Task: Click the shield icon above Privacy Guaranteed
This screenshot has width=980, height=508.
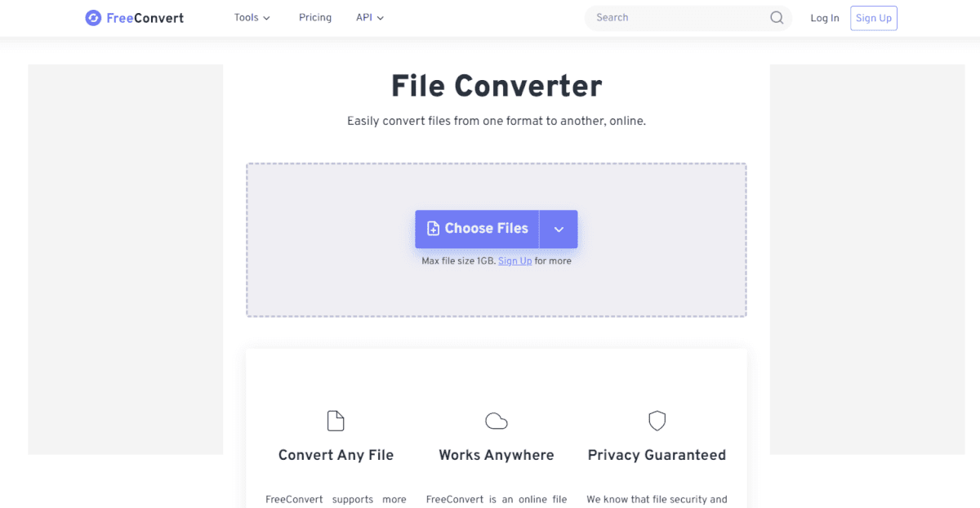Action: coord(657,421)
